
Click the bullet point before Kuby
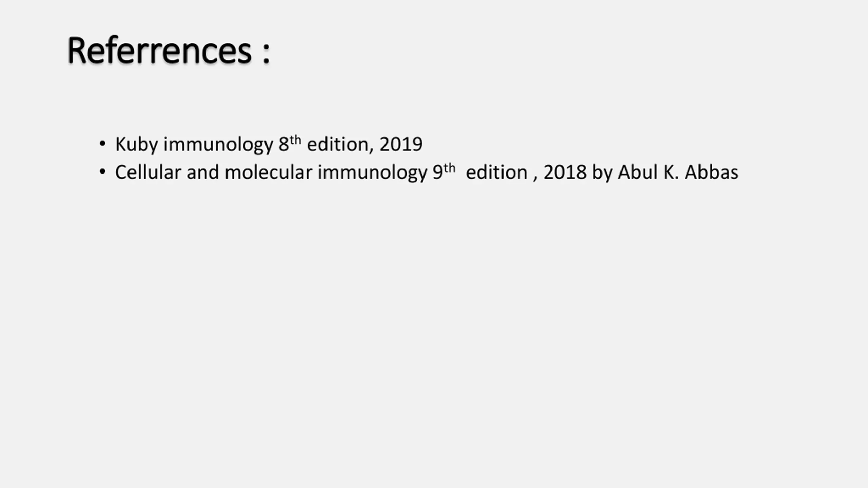[102, 144]
